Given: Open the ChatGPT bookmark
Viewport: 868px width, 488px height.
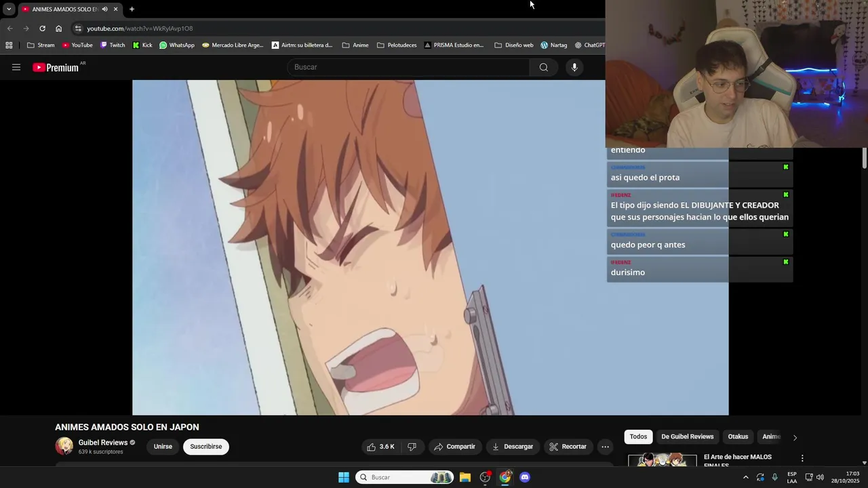Looking at the screenshot, I should tap(589, 45).
